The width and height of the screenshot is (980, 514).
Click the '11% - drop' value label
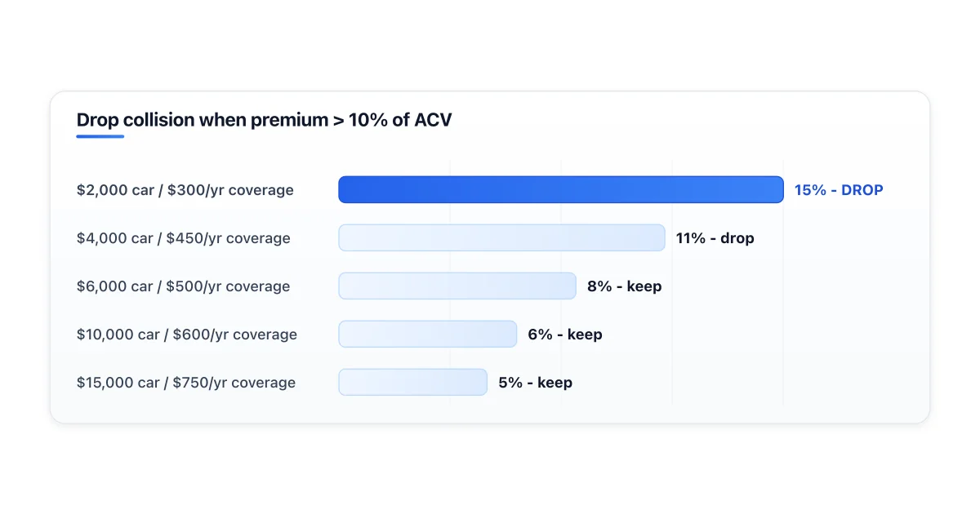pyautogui.click(x=715, y=238)
